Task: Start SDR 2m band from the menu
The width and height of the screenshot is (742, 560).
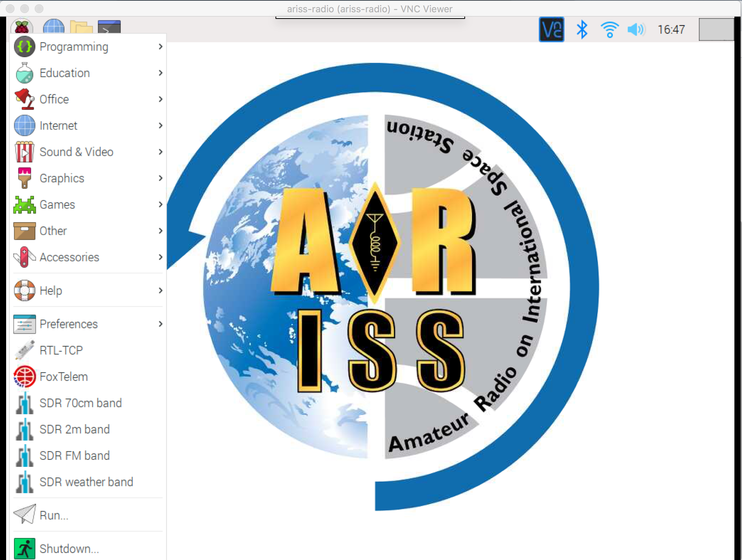Action: tap(88, 429)
